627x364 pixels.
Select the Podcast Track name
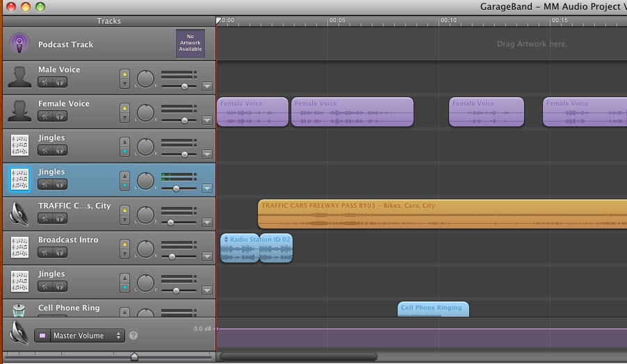pyautogui.click(x=65, y=44)
